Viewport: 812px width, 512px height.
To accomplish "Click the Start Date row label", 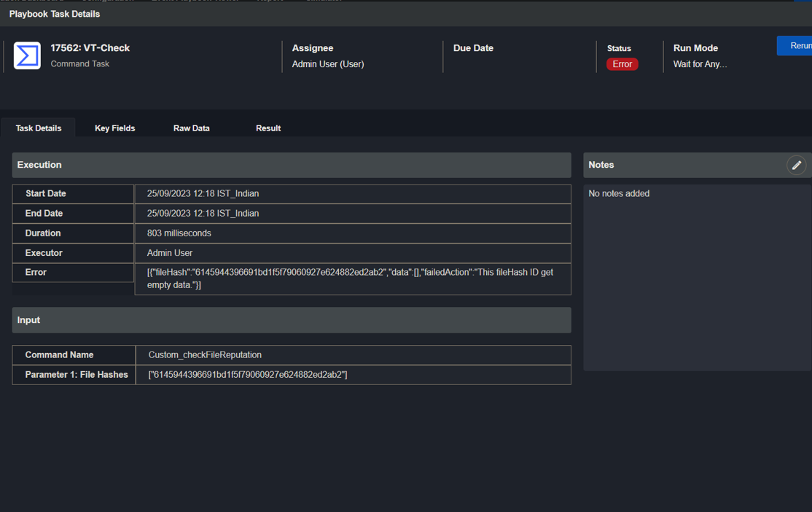I will tap(46, 193).
